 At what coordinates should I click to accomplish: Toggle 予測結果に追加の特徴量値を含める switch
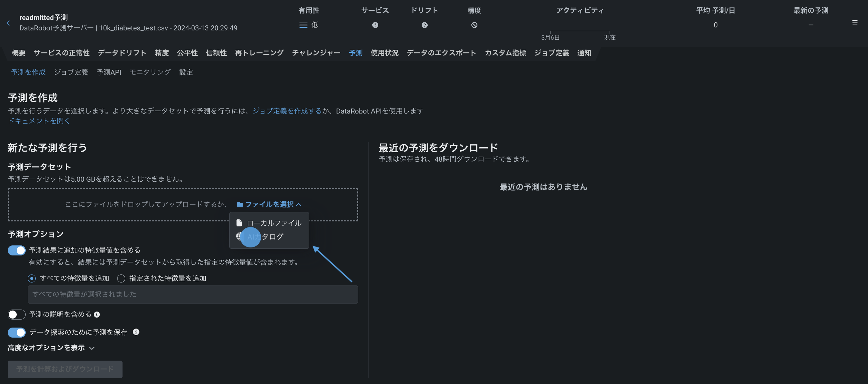pos(16,250)
